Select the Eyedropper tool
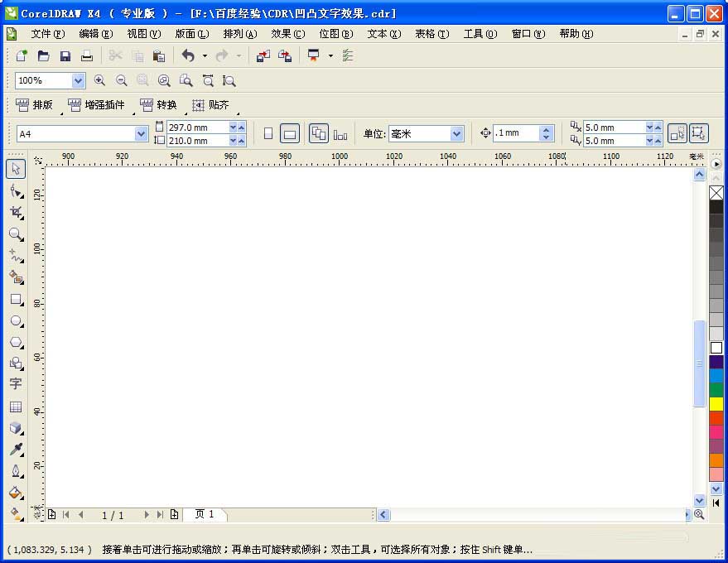Screen dimensions: 728x563 coord(17,450)
